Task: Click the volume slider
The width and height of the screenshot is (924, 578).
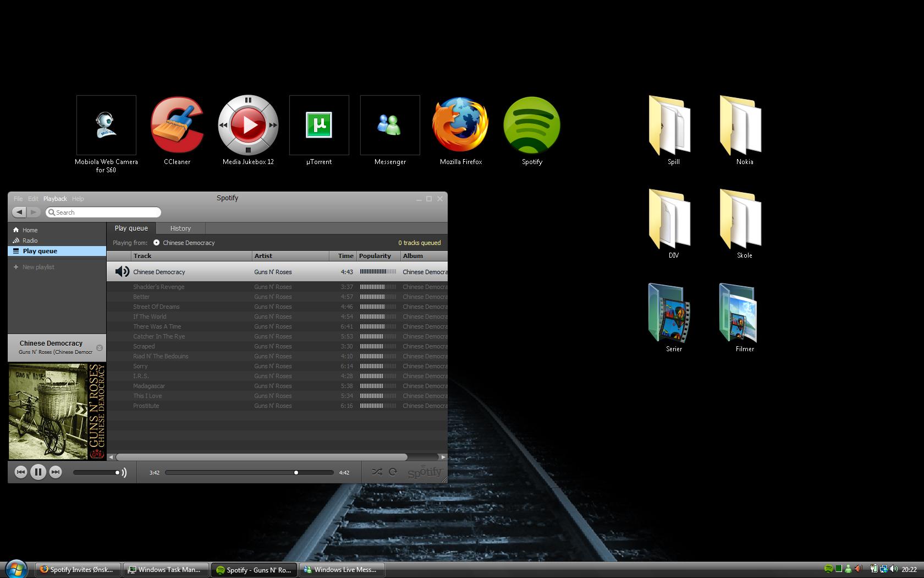Action: coord(96,472)
